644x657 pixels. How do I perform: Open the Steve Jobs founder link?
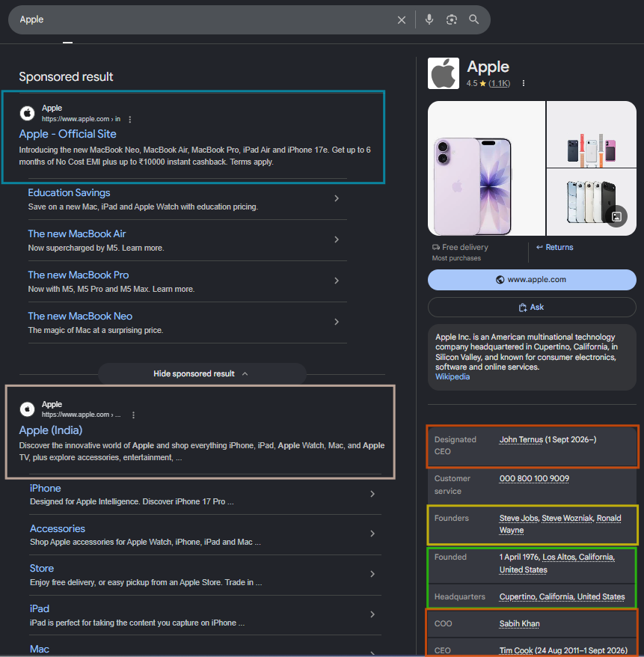point(518,519)
